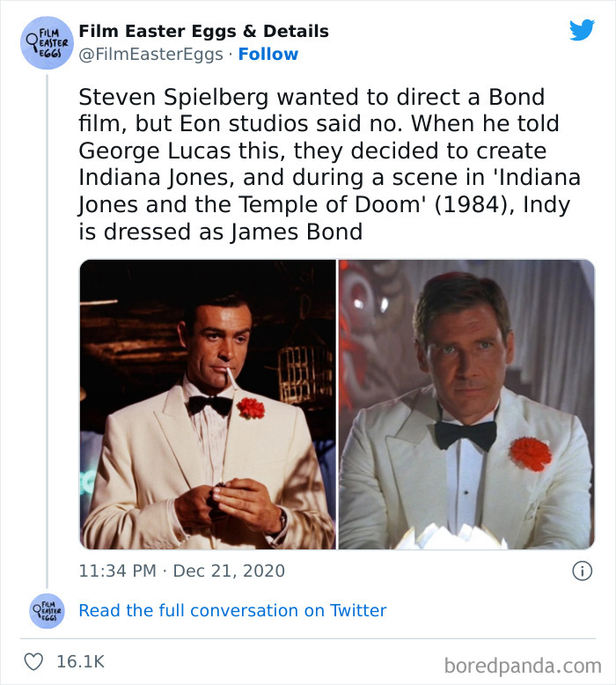Click the tweet body text paragraph
616x685 pixels.
(330, 165)
